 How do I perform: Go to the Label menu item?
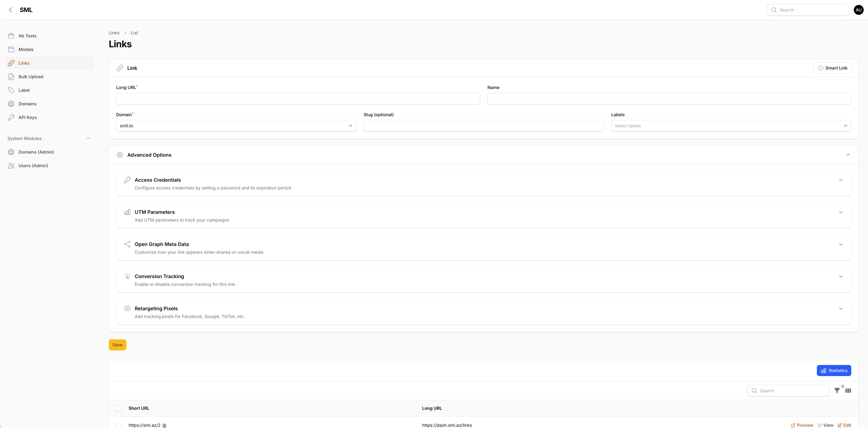[24, 90]
